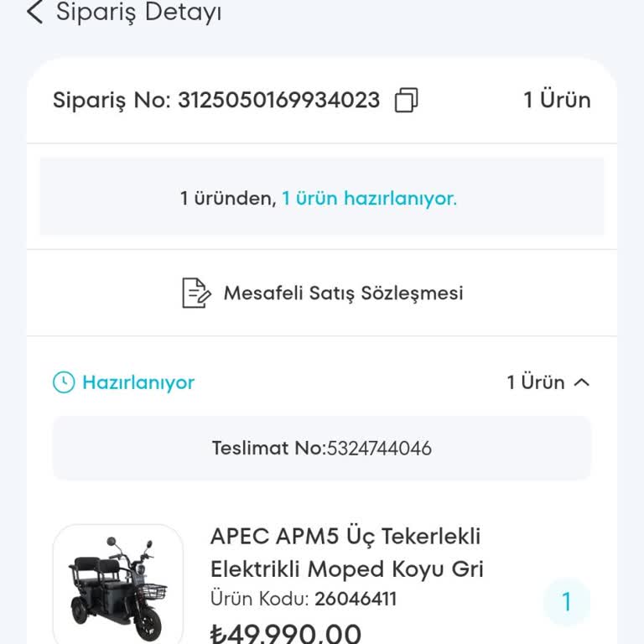Click the Teslimat No delivery box

pyautogui.click(x=321, y=449)
